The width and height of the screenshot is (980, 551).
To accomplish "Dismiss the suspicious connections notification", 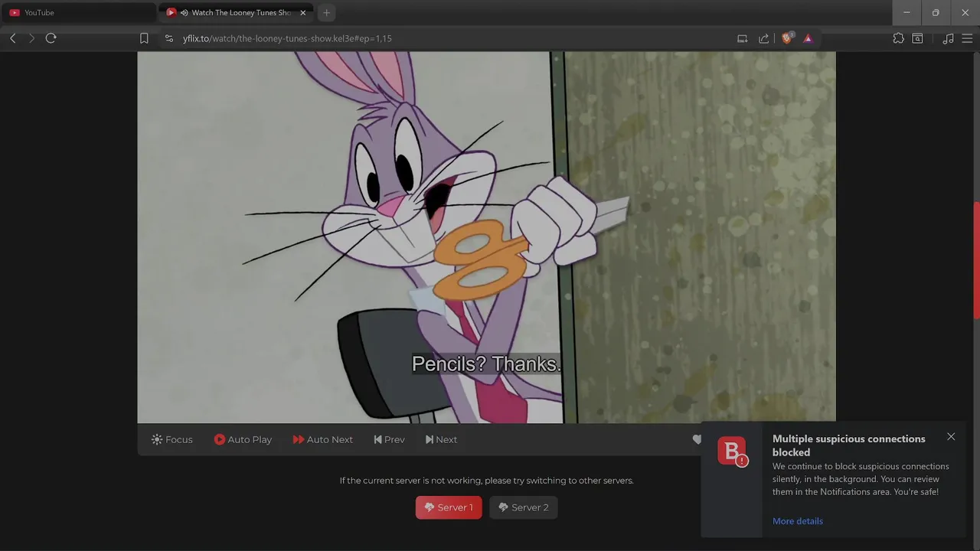I will (x=951, y=437).
